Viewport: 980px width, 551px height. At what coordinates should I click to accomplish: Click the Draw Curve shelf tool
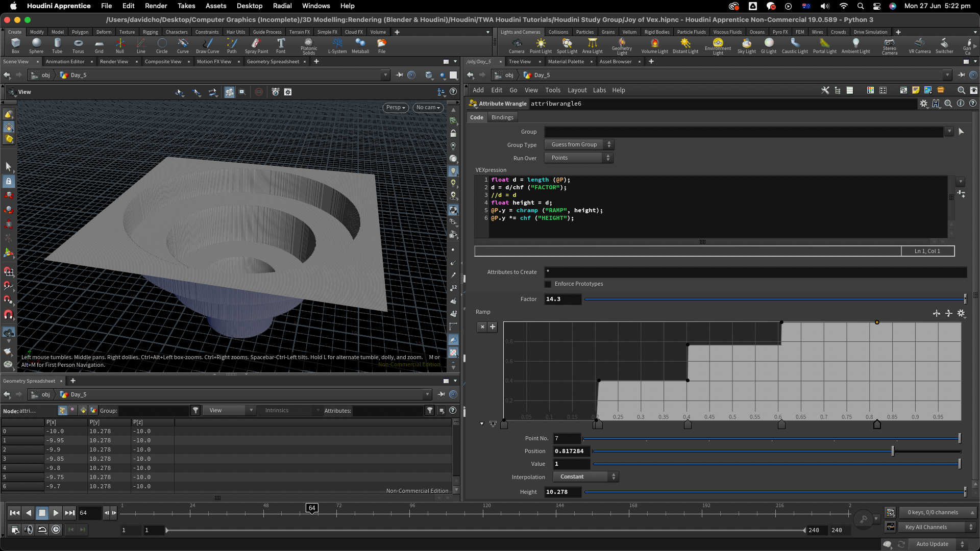tap(207, 45)
